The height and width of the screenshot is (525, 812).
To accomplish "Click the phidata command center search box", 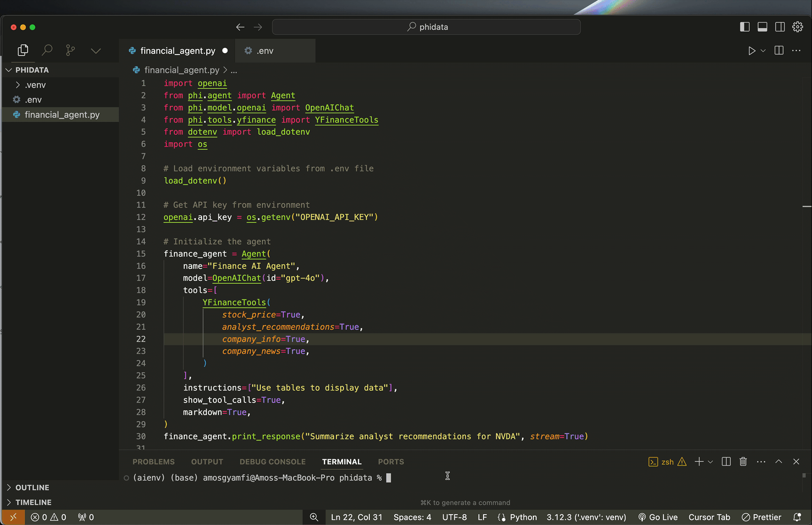I will click(x=426, y=27).
